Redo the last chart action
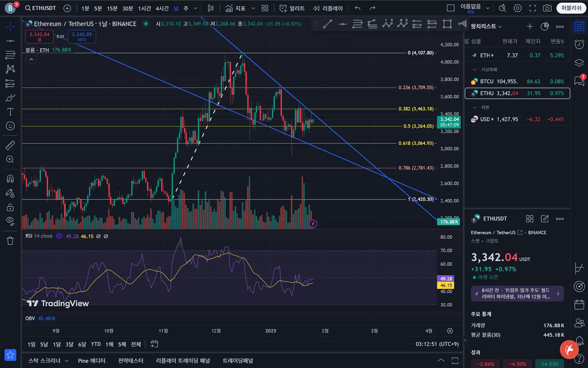This screenshot has width=588, height=368. 373,8
